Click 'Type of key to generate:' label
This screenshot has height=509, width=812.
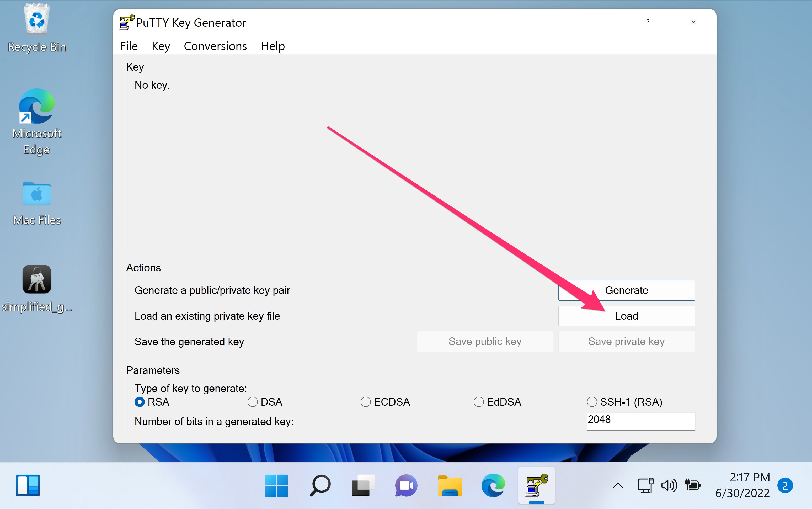(x=191, y=389)
